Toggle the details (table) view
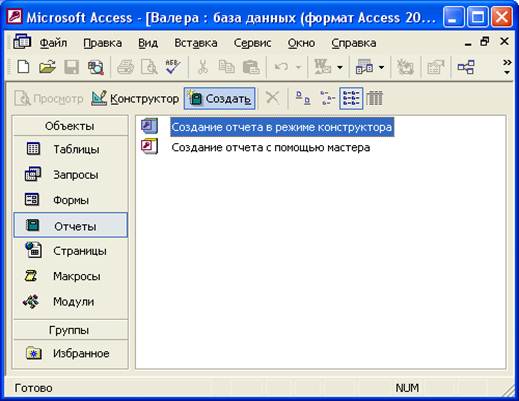Viewport: 519px width, 401px height. click(x=375, y=98)
